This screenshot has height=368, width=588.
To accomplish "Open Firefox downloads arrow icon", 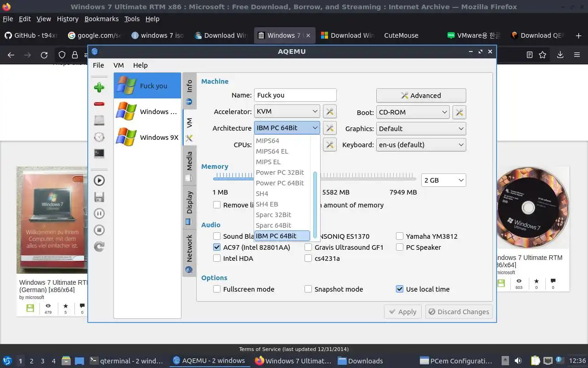I will point(560,55).
